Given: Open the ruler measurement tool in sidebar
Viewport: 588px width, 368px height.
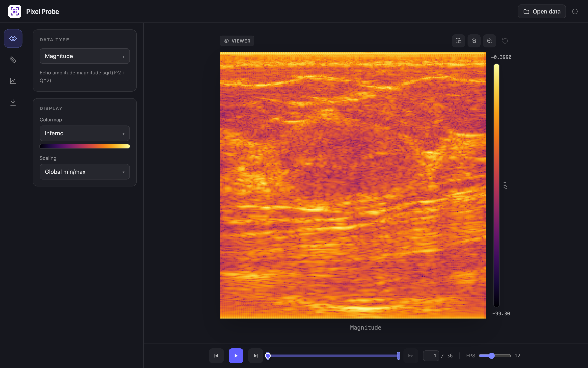Looking at the screenshot, I should (13, 60).
